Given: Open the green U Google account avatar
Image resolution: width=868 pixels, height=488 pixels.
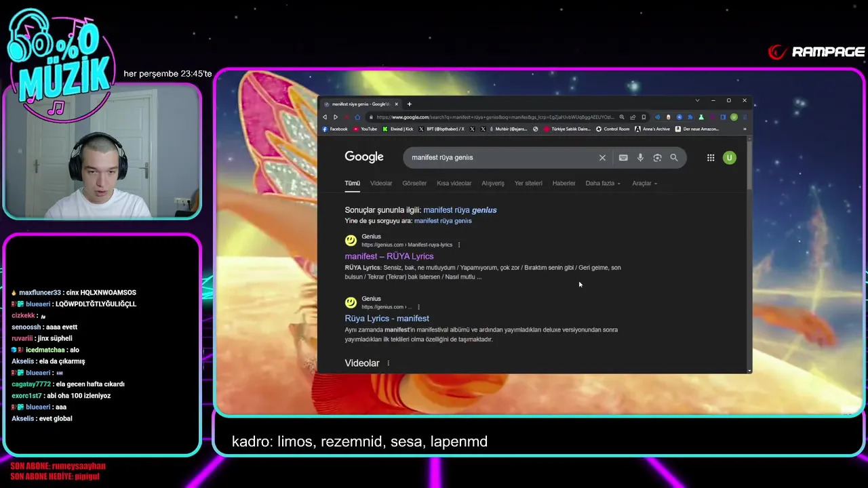Looking at the screenshot, I should (730, 157).
